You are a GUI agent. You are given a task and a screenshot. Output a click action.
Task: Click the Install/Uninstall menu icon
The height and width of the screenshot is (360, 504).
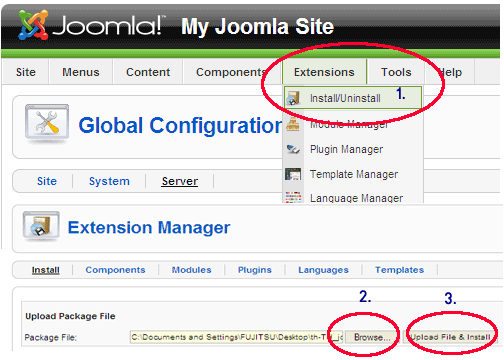293,98
